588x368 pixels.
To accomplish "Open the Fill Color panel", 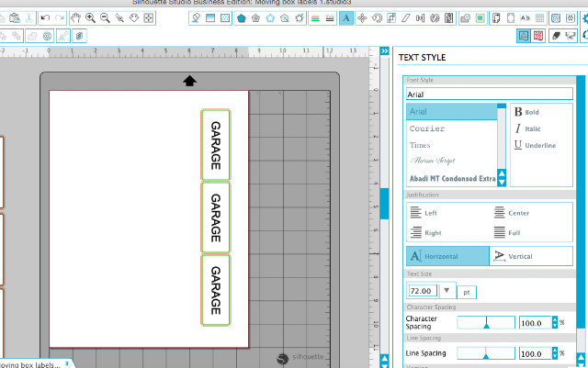I will coord(196,18).
